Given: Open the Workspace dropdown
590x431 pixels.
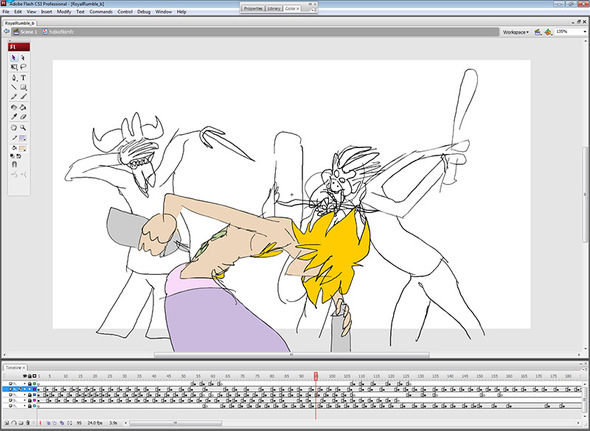Looking at the screenshot, I should (x=515, y=32).
